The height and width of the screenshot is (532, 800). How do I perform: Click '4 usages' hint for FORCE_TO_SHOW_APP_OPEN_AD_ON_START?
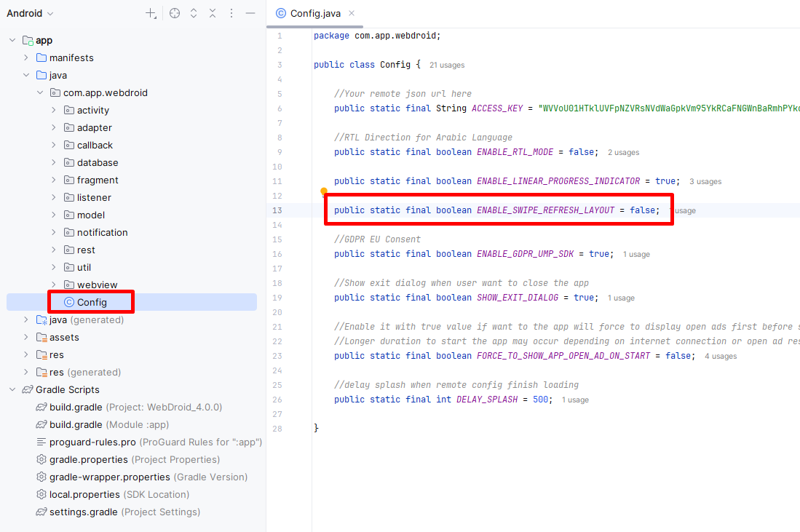click(721, 356)
